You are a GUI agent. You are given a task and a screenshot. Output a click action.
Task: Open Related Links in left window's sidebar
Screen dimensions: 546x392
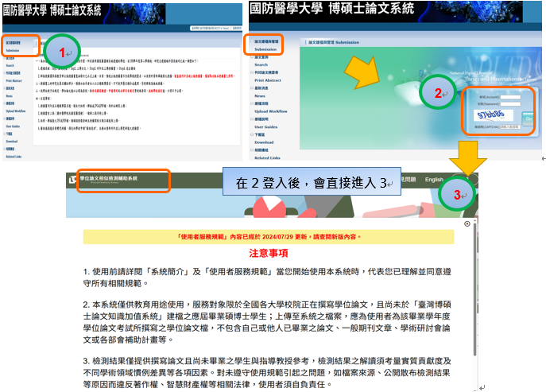[14, 157]
